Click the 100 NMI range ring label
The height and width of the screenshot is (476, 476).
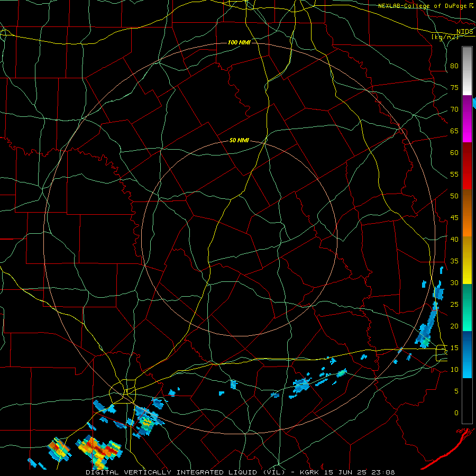(x=239, y=42)
